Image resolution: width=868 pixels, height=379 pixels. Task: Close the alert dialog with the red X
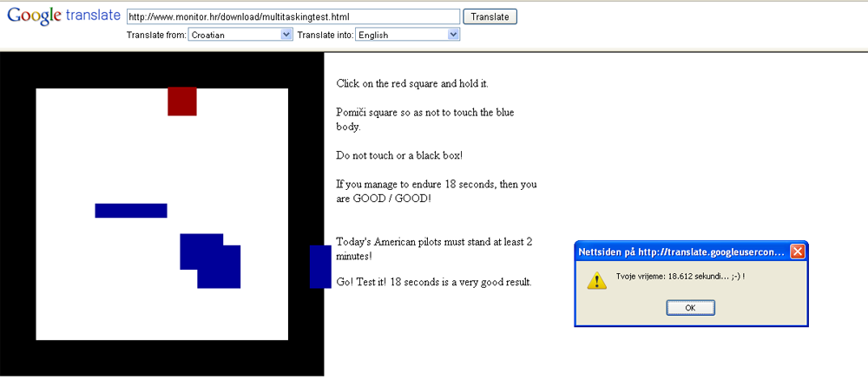point(797,252)
